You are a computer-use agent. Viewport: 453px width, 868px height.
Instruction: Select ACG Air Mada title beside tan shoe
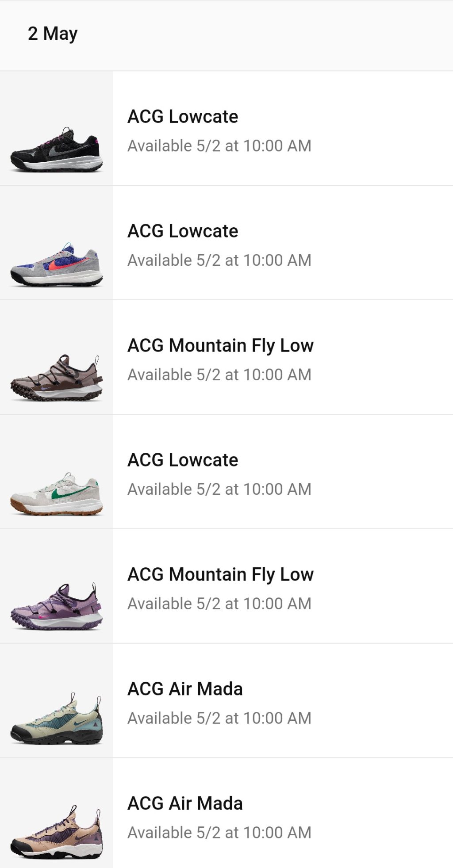(185, 803)
